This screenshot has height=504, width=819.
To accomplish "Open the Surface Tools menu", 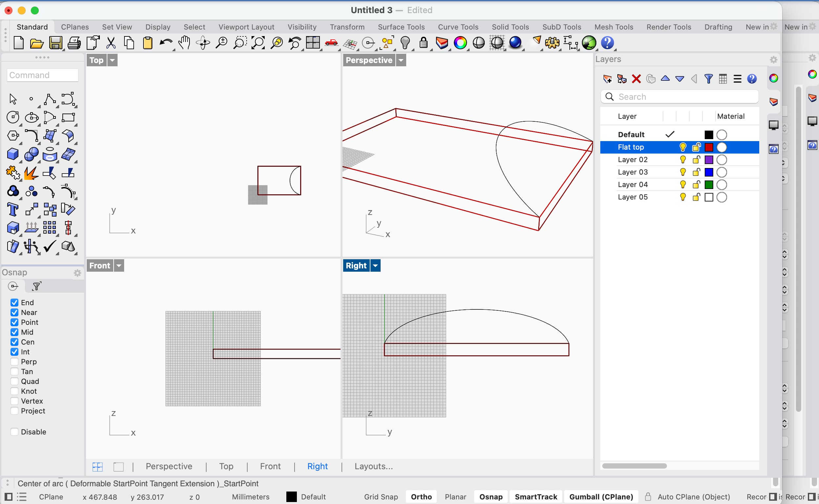I will click(x=401, y=27).
